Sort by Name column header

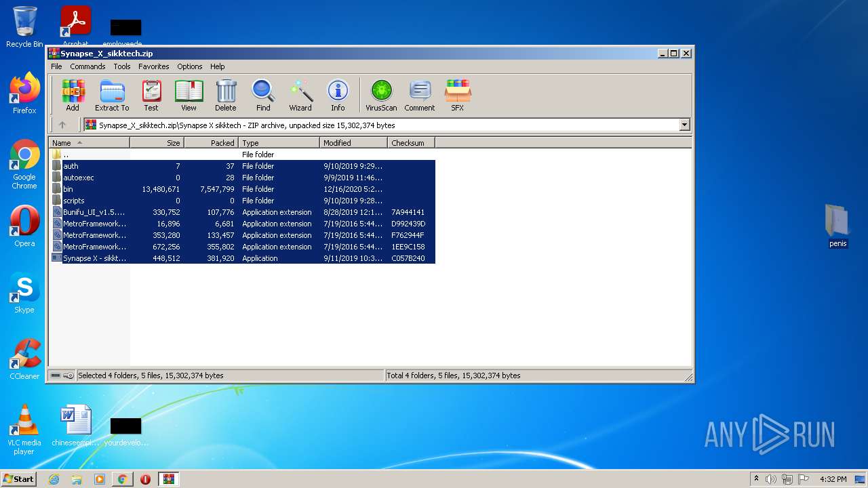(89, 143)
